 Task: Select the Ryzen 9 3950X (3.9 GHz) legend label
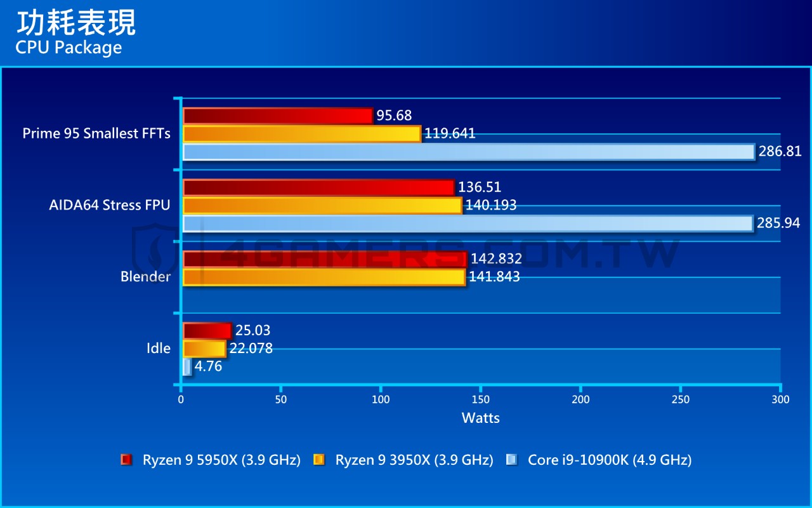[x=414, y=460]
